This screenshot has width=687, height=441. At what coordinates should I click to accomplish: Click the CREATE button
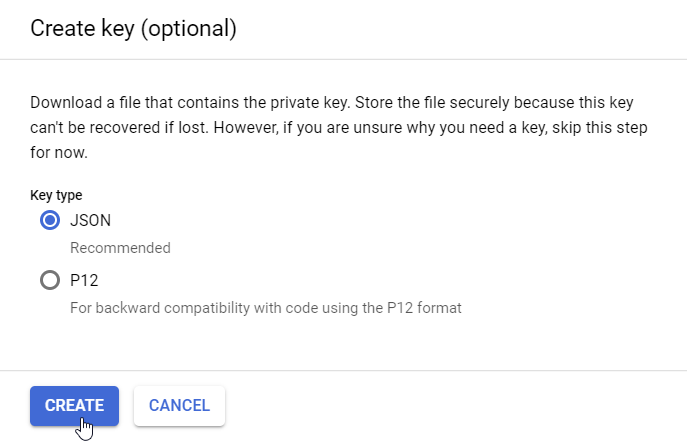[74, 405]
